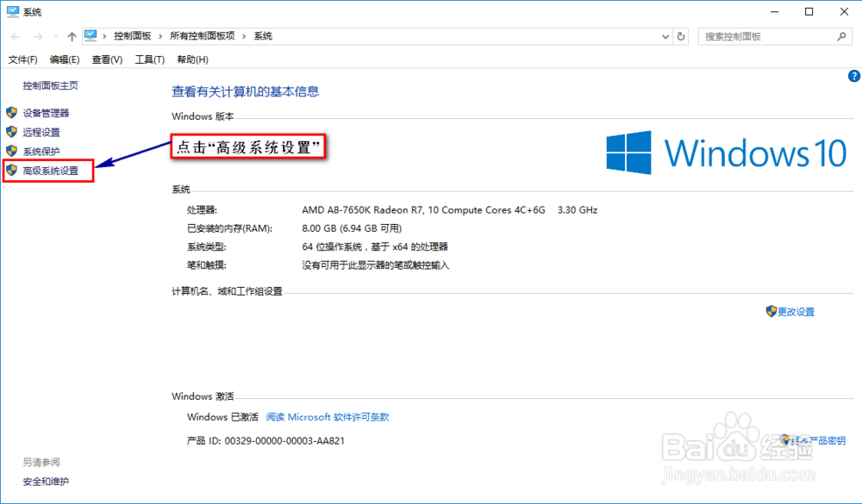The height and width of the screenshot is (504, 862).
Task: Expand chevron after 控制面板 breadcrumb
Action: point(160,36)
